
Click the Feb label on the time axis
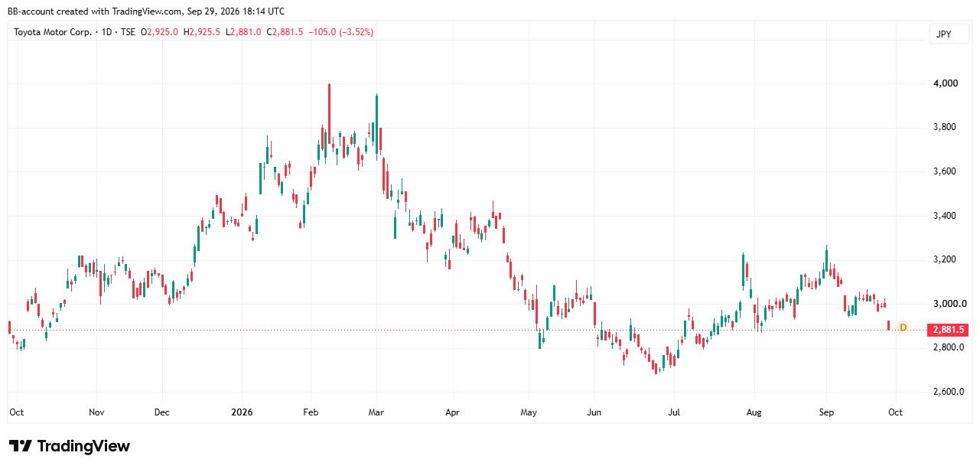pyautogui.click(x=310, y=412)
